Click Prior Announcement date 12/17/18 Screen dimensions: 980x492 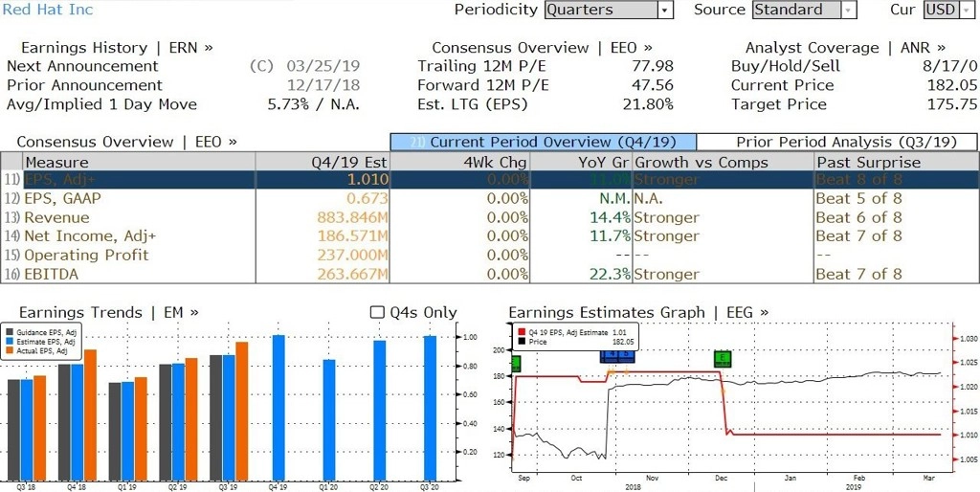click(323, 85)
